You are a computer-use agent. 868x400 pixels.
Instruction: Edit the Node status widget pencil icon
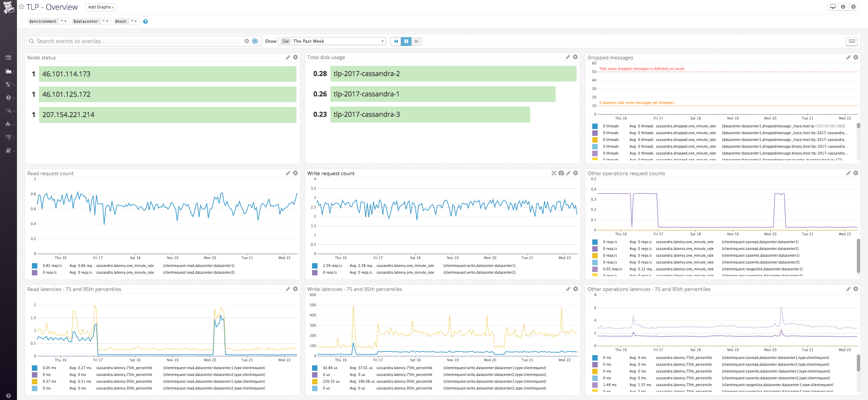point(287,57)
